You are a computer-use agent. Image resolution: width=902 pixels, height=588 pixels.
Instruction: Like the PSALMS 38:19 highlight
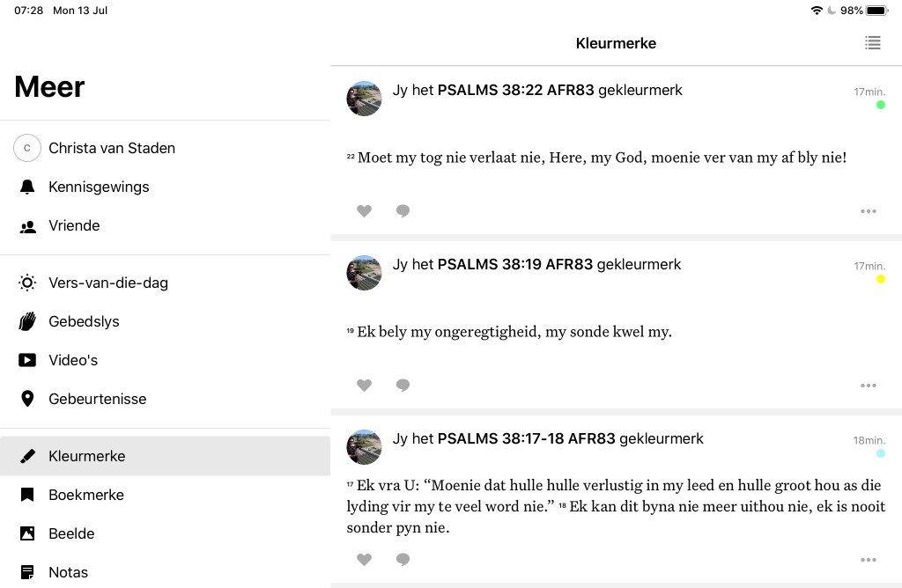coord(364,386)
